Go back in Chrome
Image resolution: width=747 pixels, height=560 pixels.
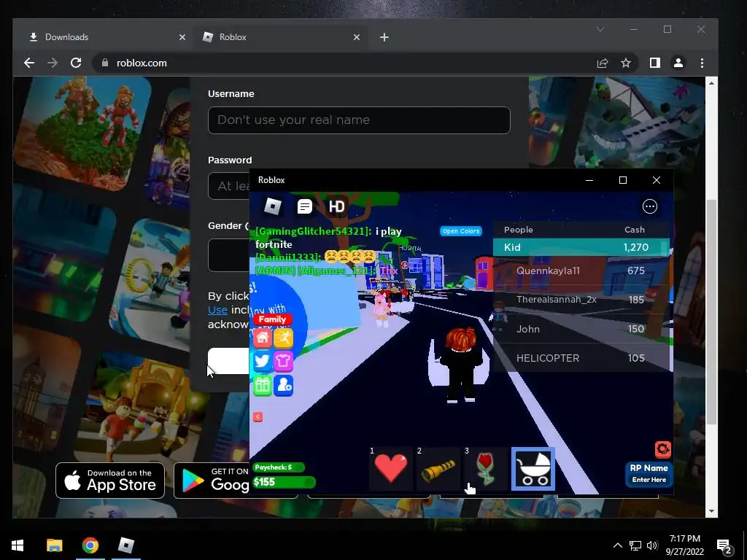point(29,63)
